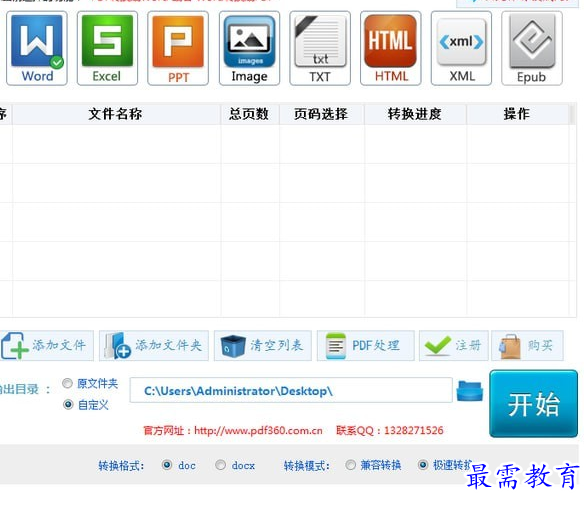Choose the 极速转换 conversion mode radio
This screenshot has width=588, height=508.
click(x=423, y=465)
